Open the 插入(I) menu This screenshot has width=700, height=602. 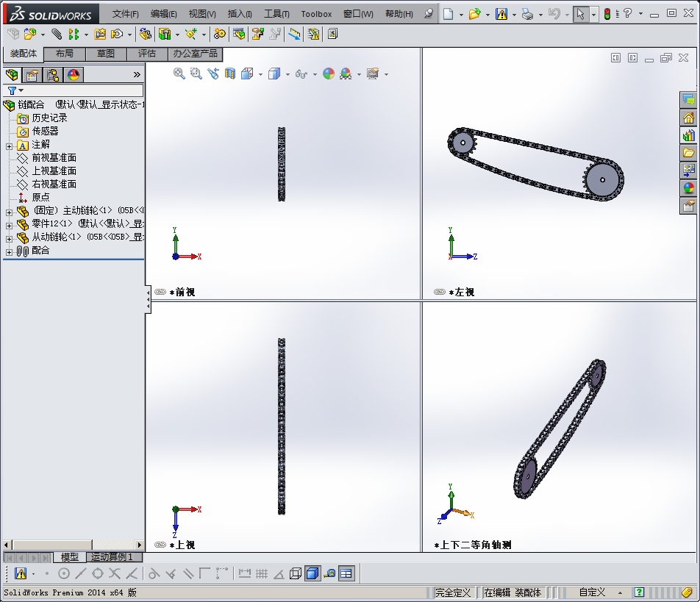(240, 14)
